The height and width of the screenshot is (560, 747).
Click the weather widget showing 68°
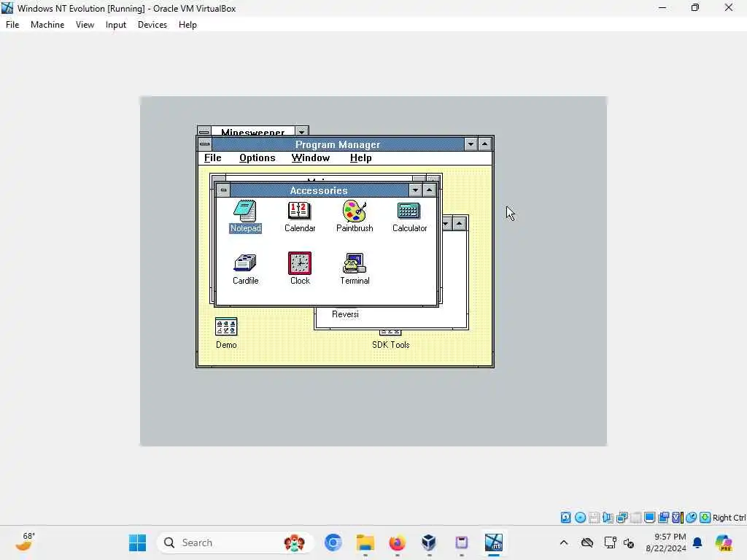[x=24, y=542]
